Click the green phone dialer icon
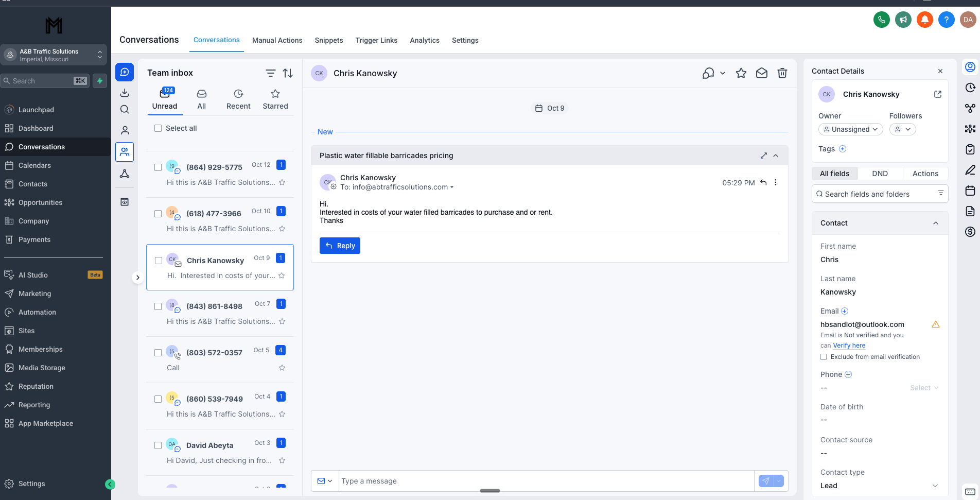The height and width of the screenshot is (500, 980). (x=882, y=20)
